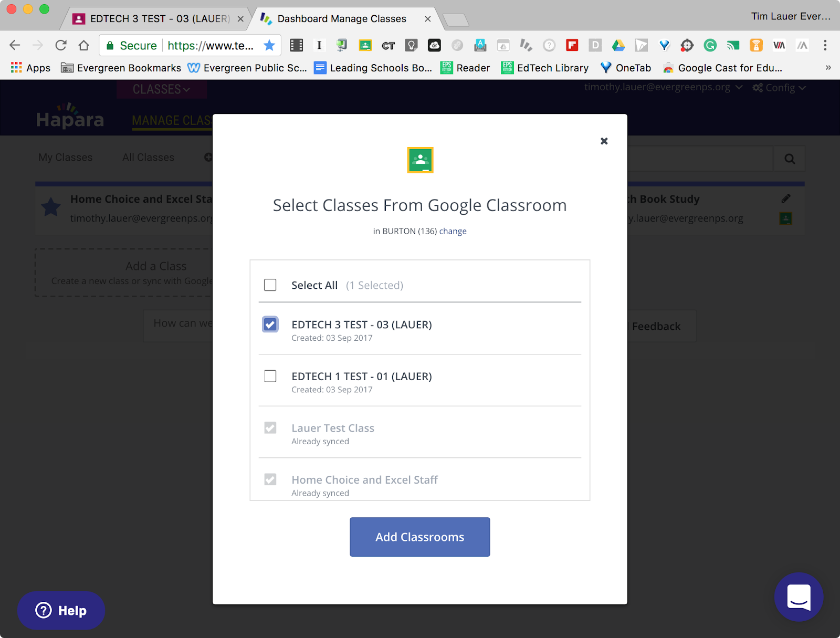Open the Evergreen Bookmarks folder

(x=121, y=68)
